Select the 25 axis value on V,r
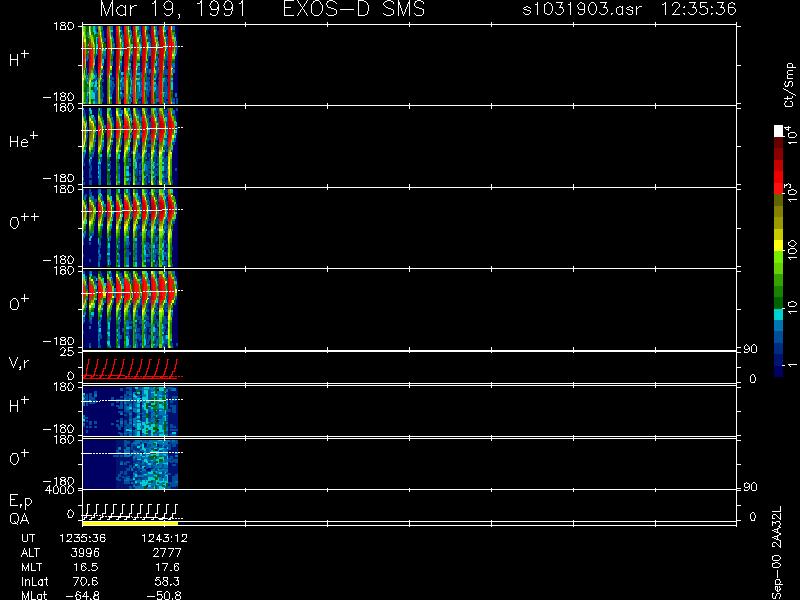 (68, 352)
